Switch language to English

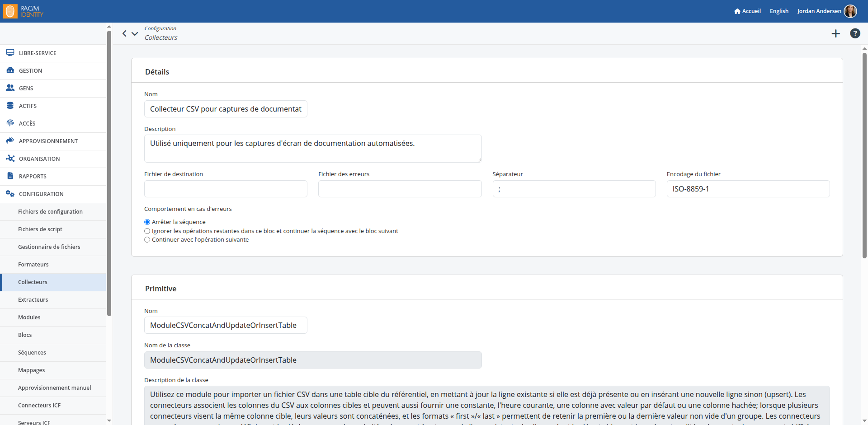[x=779, y=11]
